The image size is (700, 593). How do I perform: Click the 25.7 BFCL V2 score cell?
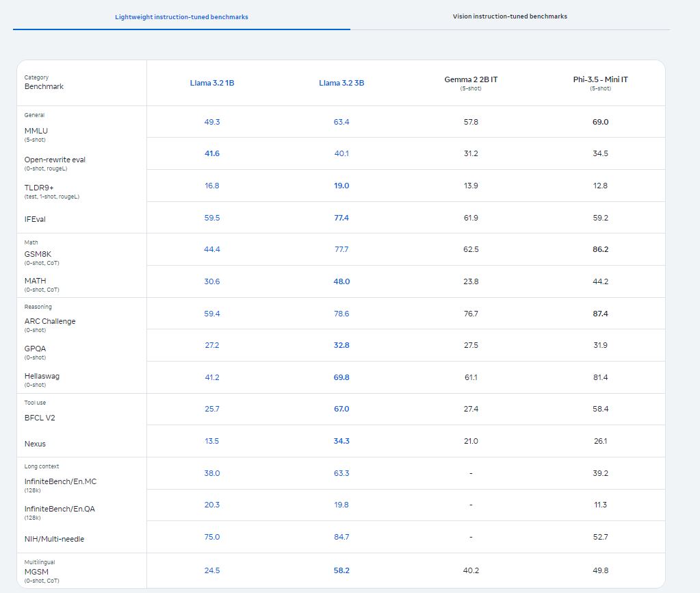(x=212, y=409)
